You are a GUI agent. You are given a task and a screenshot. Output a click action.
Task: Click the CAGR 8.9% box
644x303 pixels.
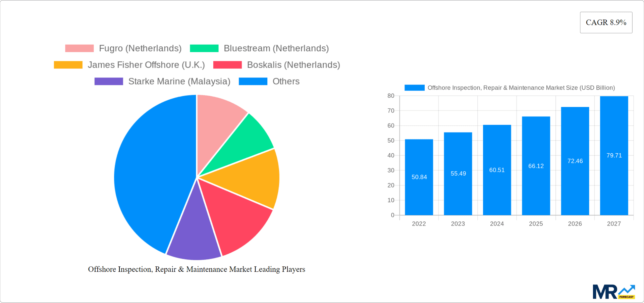pyautogui.click(x=606, y=22)
